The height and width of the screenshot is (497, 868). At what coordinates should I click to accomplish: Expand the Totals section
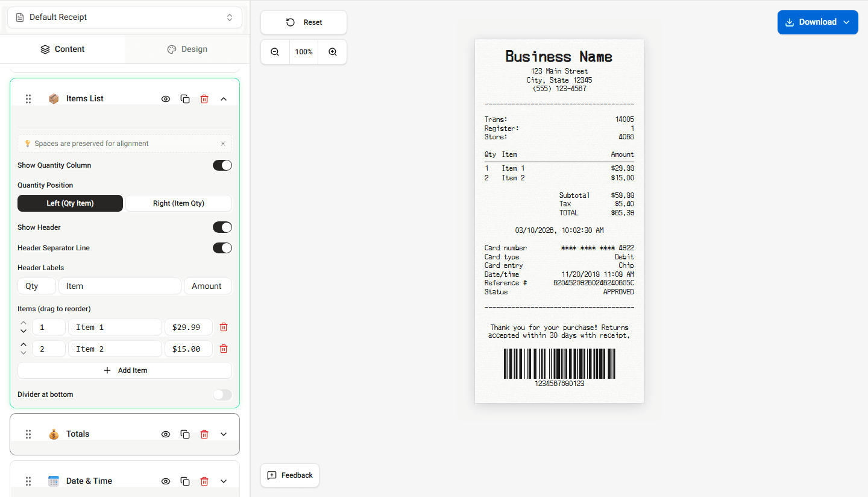point(224,434)
